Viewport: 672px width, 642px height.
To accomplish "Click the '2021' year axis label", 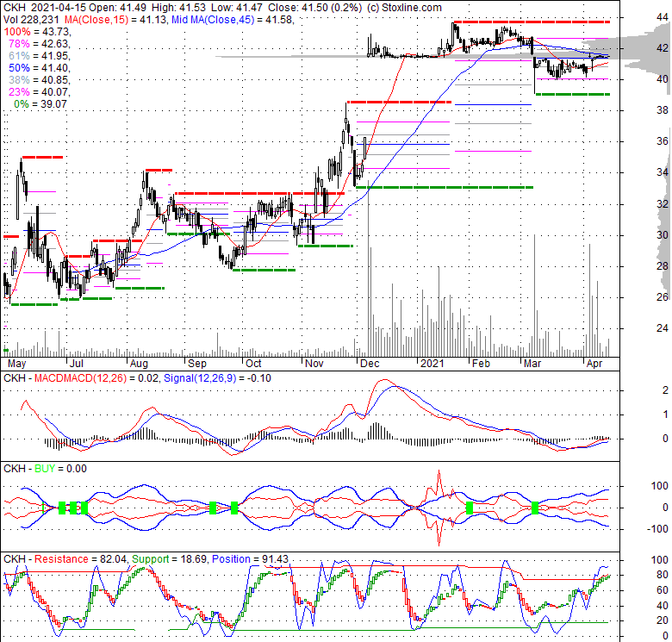I will (432, 364).
